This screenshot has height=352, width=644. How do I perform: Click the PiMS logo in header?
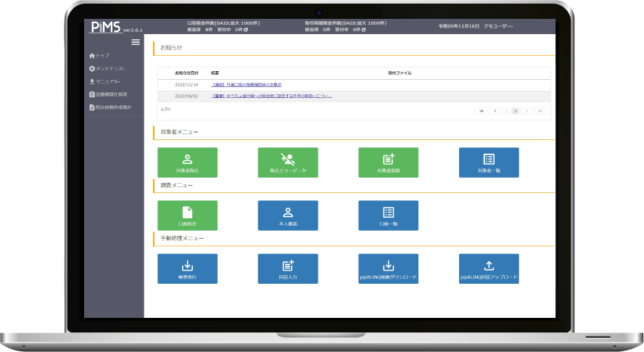coord(106,27)
